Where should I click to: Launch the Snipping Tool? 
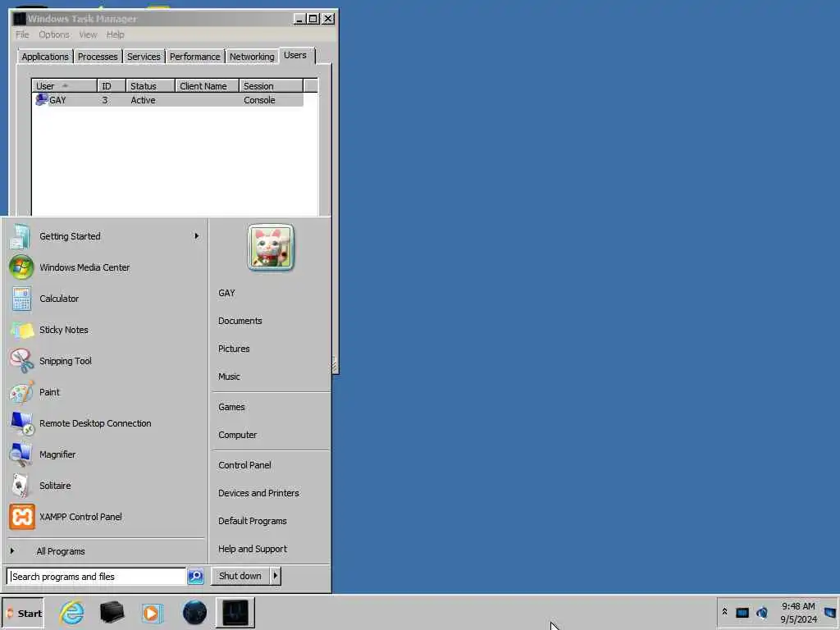pyautogui.click(x=106, y=361)
